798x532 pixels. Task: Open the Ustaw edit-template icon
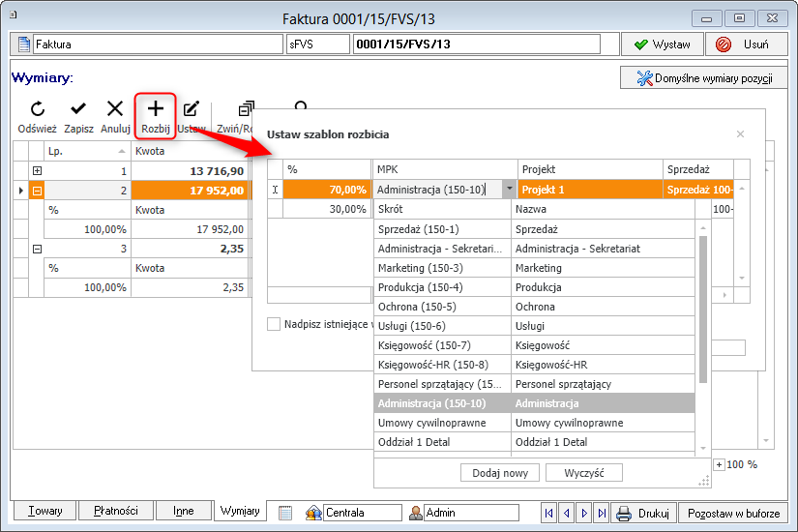[192, 108]
